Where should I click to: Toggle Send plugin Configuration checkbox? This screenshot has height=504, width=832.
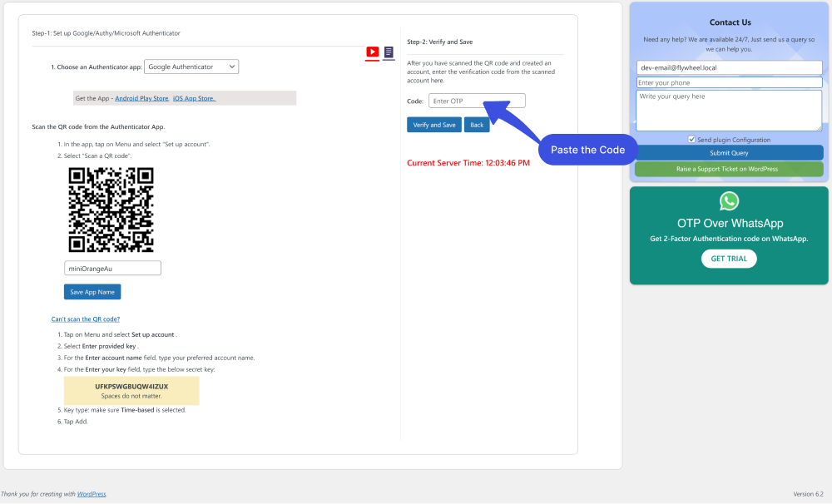pyautogui.click(x=691, y=140)
